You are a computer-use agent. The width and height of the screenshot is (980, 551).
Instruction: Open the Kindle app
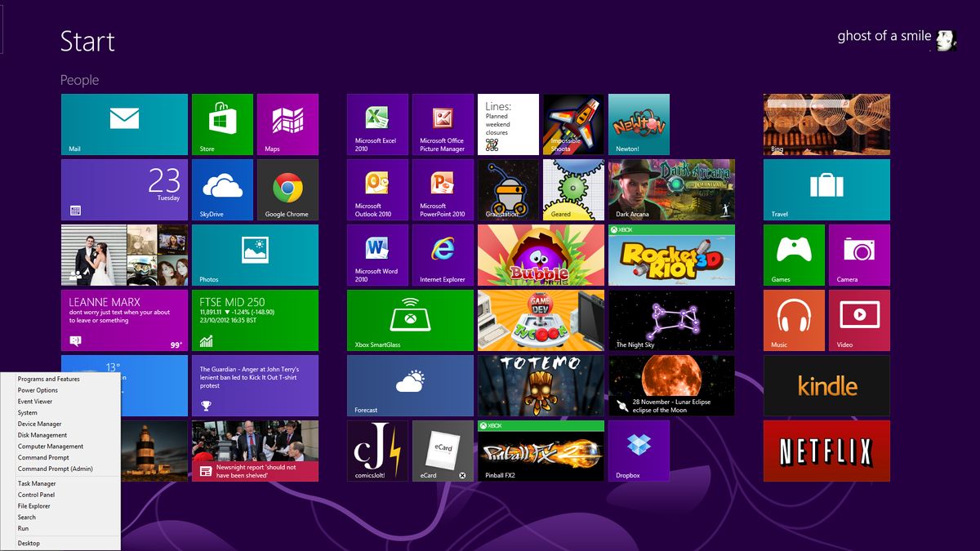(x=826, y=385)
